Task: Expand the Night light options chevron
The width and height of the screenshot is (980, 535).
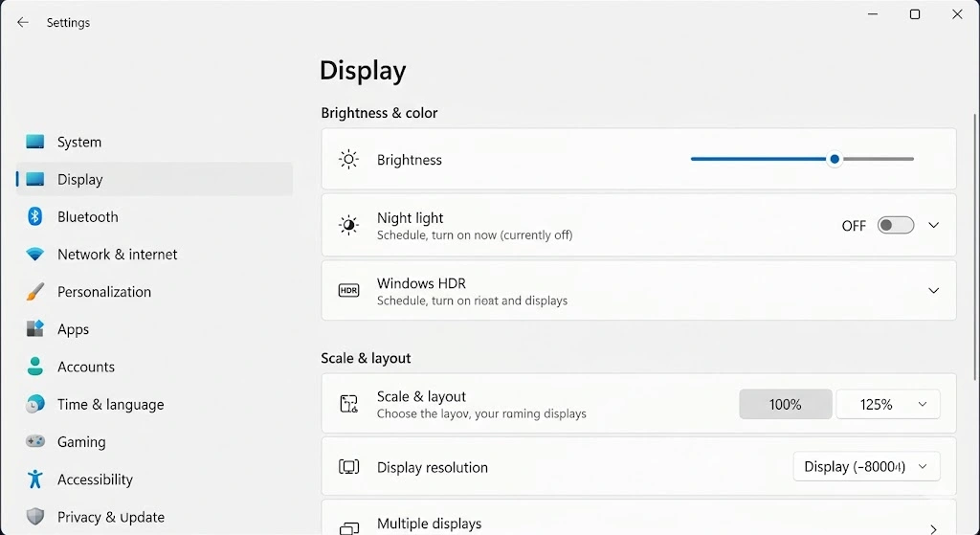Action: click(x=934, y=225)
